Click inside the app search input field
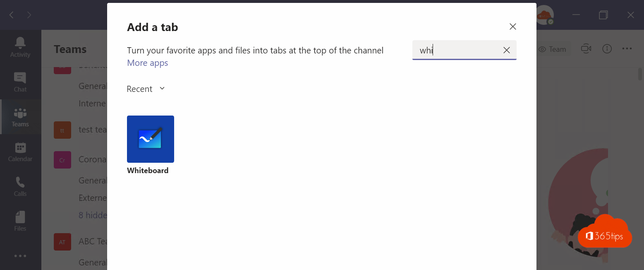The image size is (644, 270). (x=455, y=50)
